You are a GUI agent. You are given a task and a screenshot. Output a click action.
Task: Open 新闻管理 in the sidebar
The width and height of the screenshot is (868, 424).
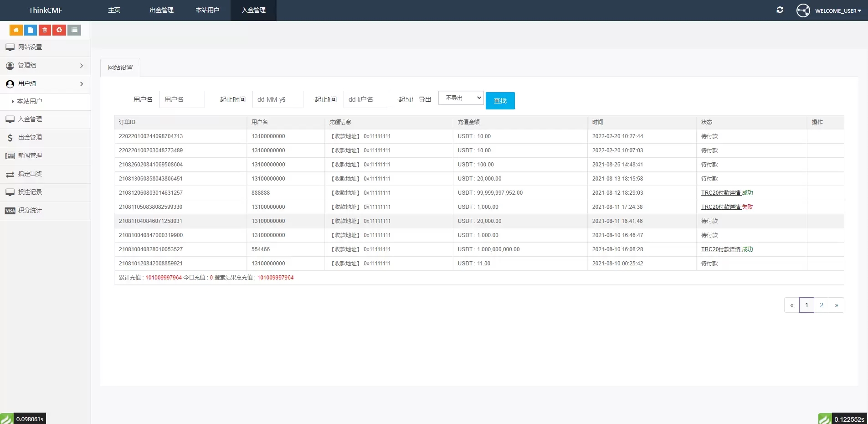(x=30, y=156)
